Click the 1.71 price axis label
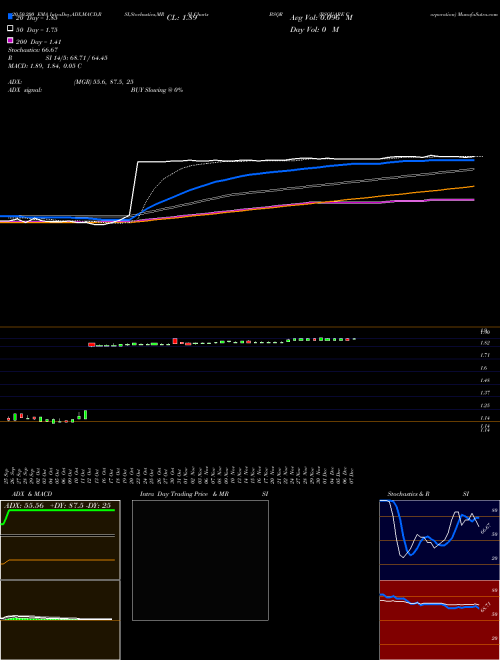 click(x=485, y=355)
